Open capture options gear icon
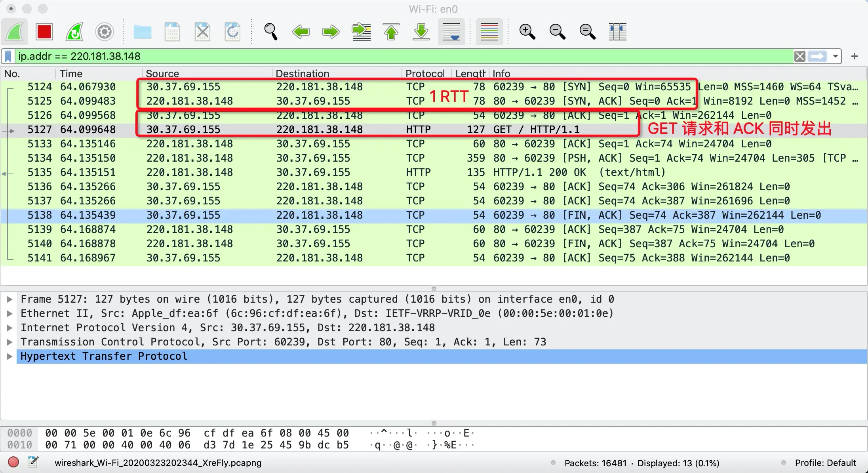868x473 pixels. 105,32
